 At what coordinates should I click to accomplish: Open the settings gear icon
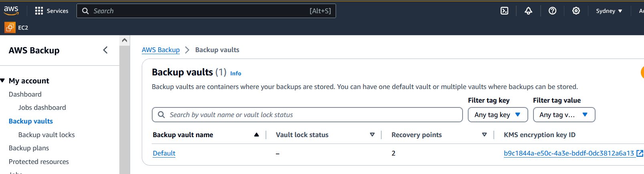click(576, 11)
